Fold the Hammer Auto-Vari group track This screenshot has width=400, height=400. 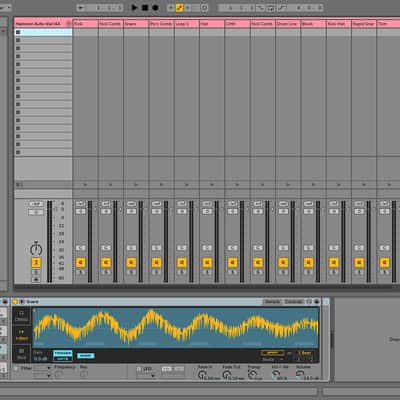pos(69,24)
